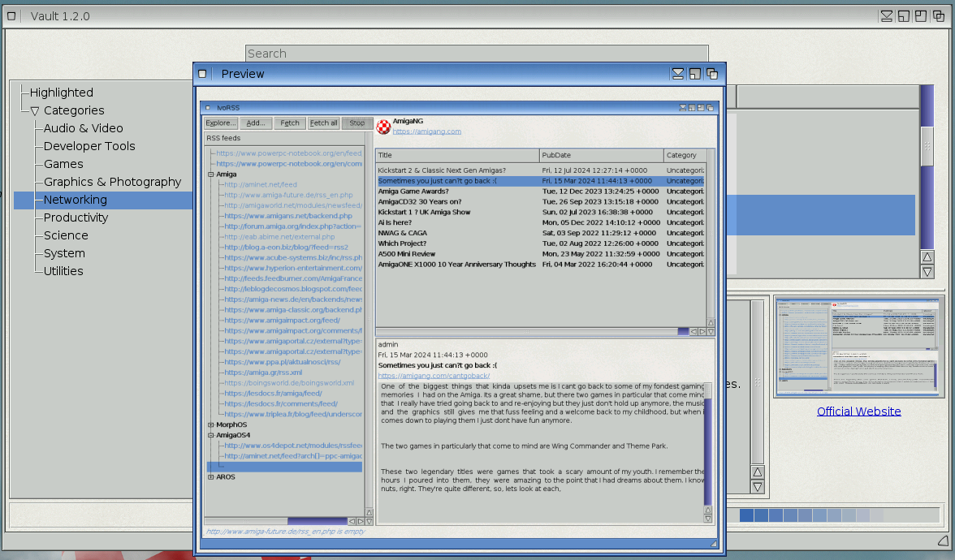The height and width of the screenshot is (560, 955).
Task: Click the application list vertical scrollbar knob
Action: tap(927, 146)
